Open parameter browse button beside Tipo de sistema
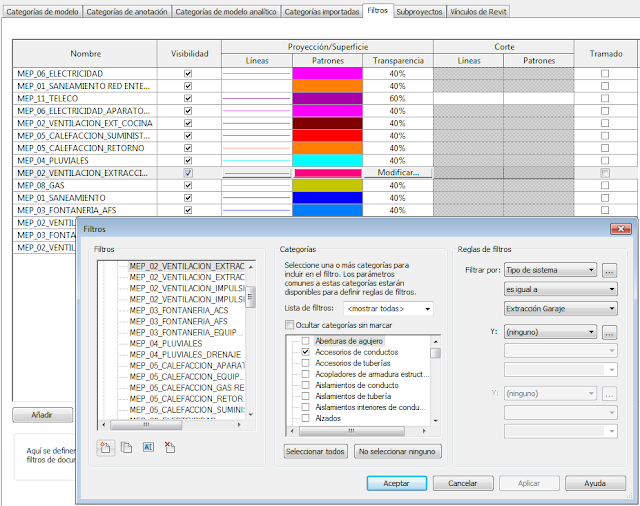Image resolution: width=640 pixels, height=506 pixels. click(609, 270)
